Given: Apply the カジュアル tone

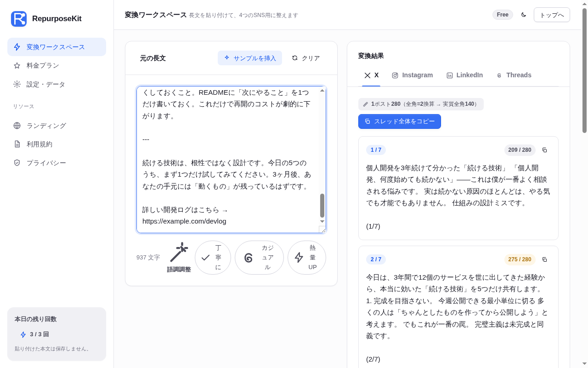Looking at the screenshot, I should [259, 258].
